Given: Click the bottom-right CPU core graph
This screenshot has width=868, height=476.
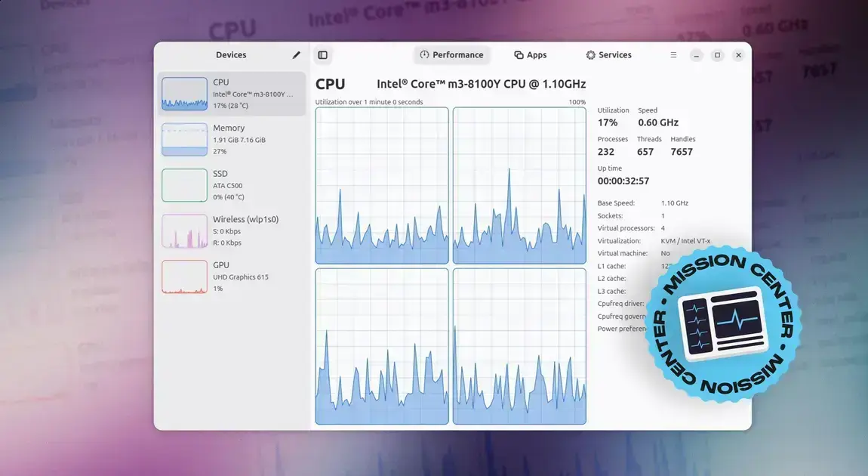Looking at the screenshot, I should tap(519, 346).
